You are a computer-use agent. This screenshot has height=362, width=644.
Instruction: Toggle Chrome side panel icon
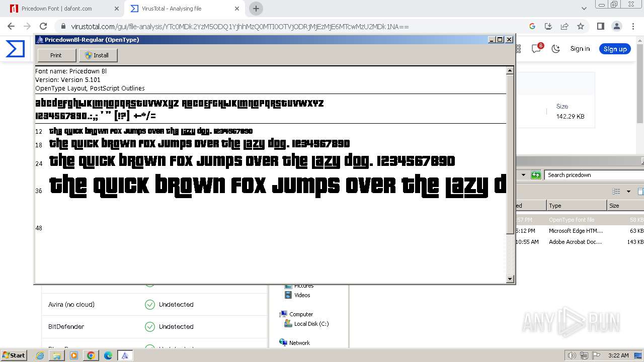pos(600,27)
